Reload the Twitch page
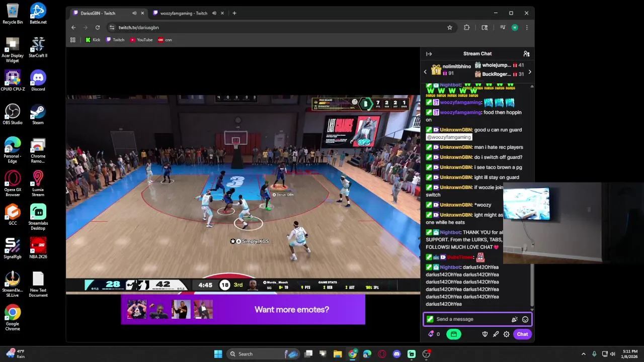 pyautogui.click(x=98, y=28)
